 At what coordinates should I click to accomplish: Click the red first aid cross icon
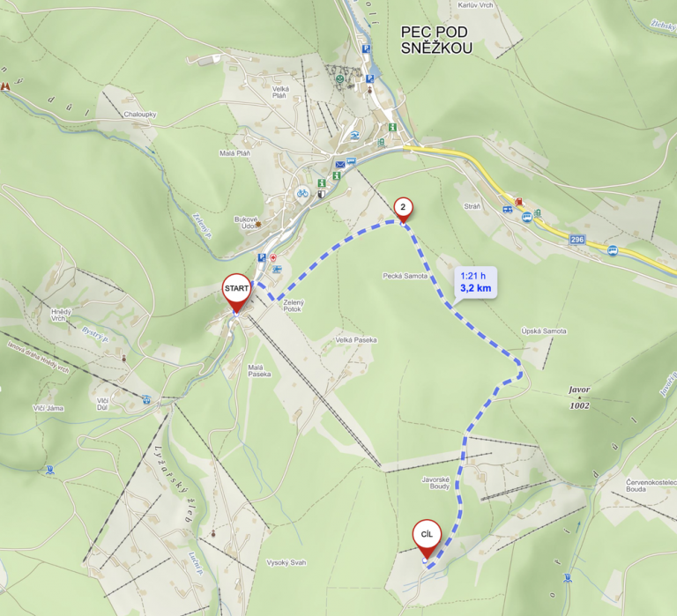tap(273, 257)
